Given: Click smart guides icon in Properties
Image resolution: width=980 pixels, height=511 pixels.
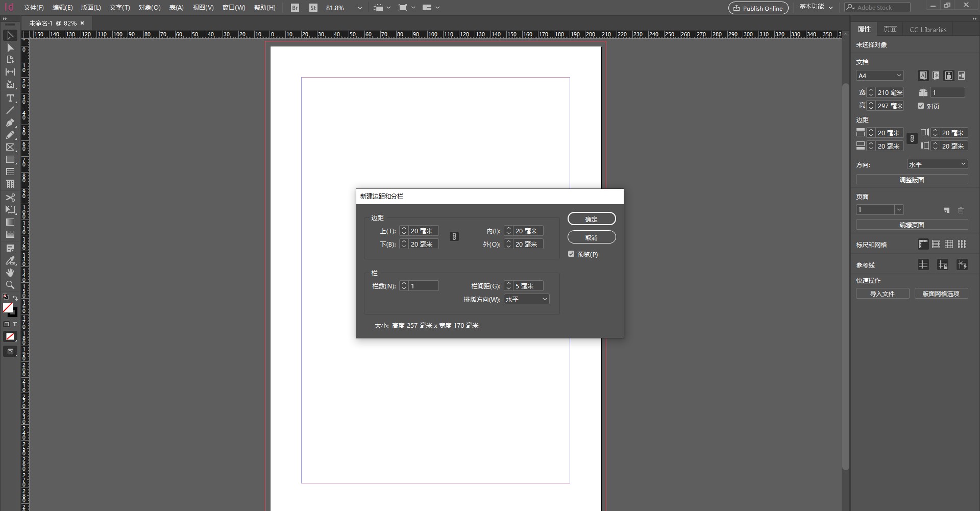Looking at the screenshot, I should [962, 264].
